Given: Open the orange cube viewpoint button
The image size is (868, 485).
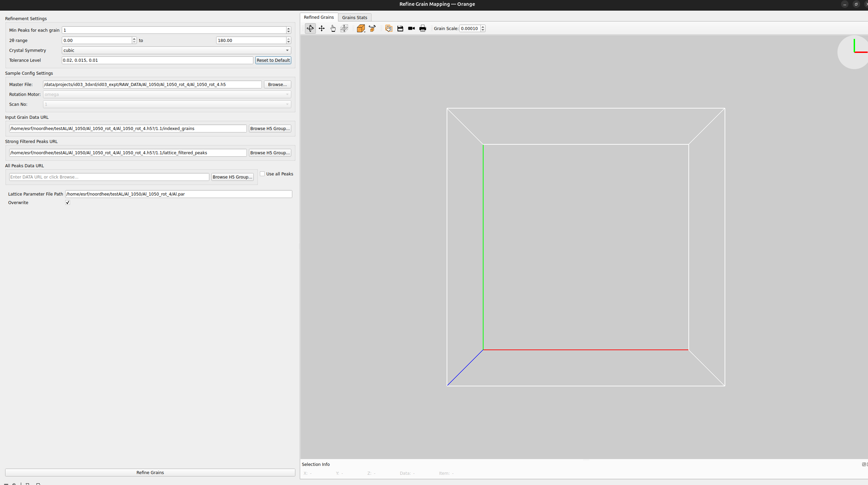Looking at the screenshot, I should click(361, 28).
